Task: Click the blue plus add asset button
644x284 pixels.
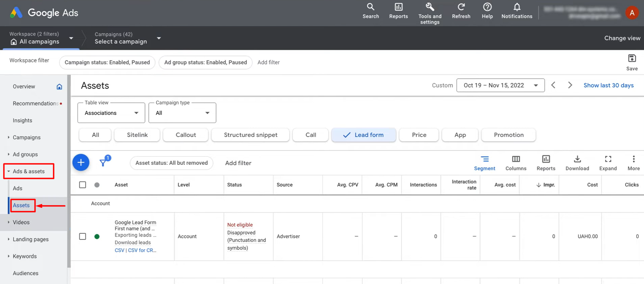Action: 81,163
